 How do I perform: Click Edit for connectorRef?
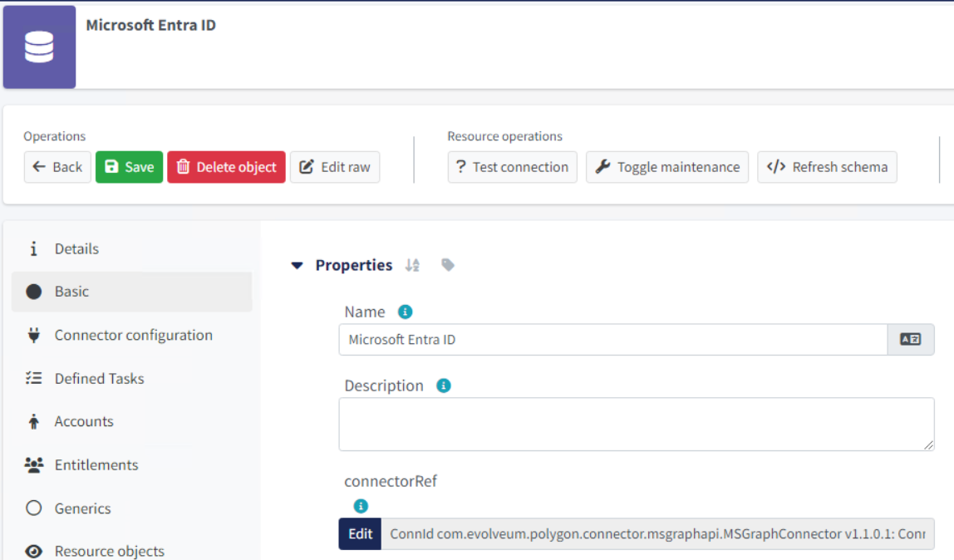point(360,534)
